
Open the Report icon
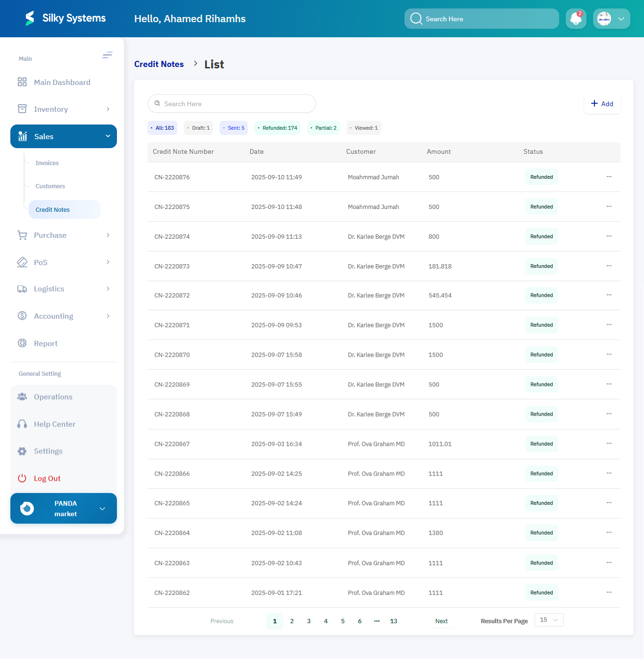click(22, 343)
